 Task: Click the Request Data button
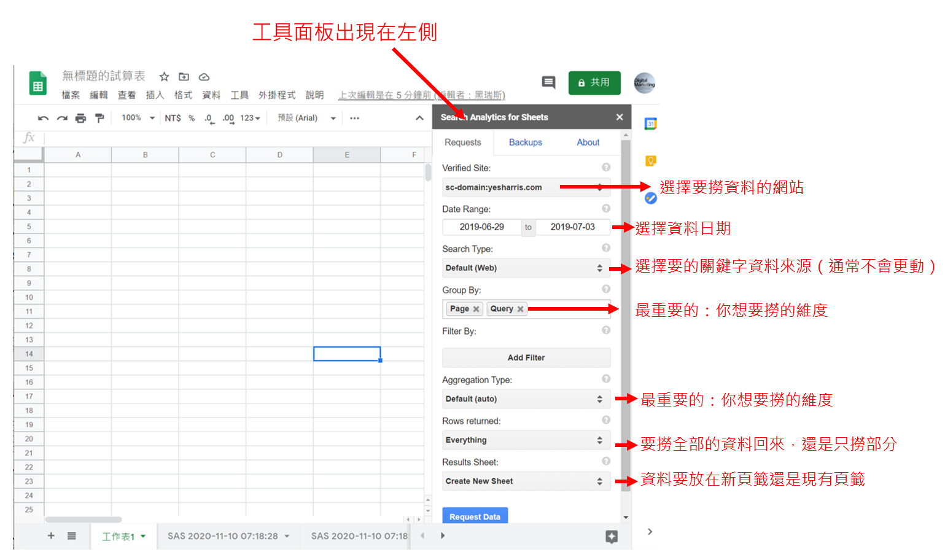(x=475, y=516)
